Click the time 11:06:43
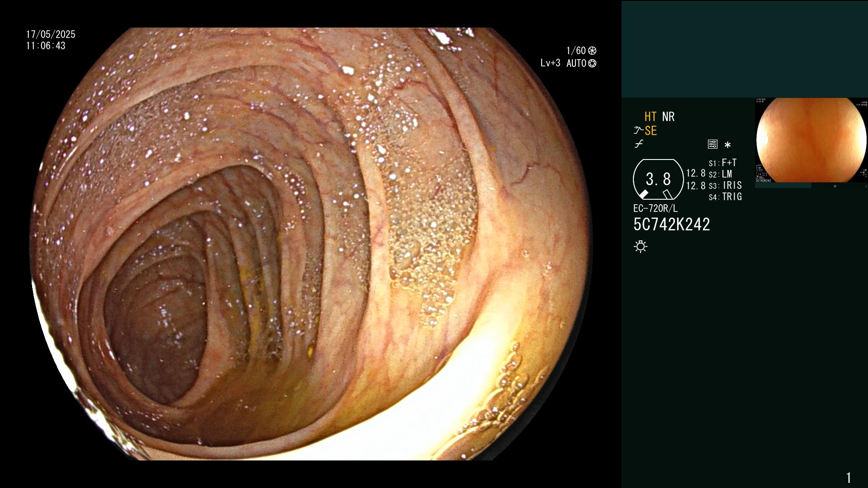Image resolution: width=868 pixels, height=488 pixels. [x=46, y=46]
